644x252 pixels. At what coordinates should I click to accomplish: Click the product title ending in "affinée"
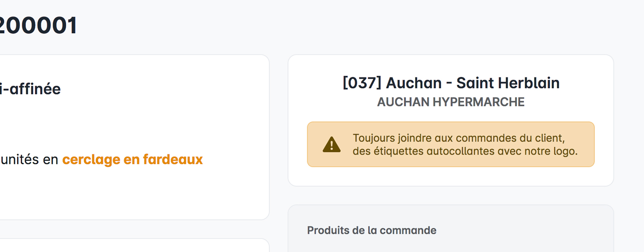pyautogui.click(x=30, y=89)
